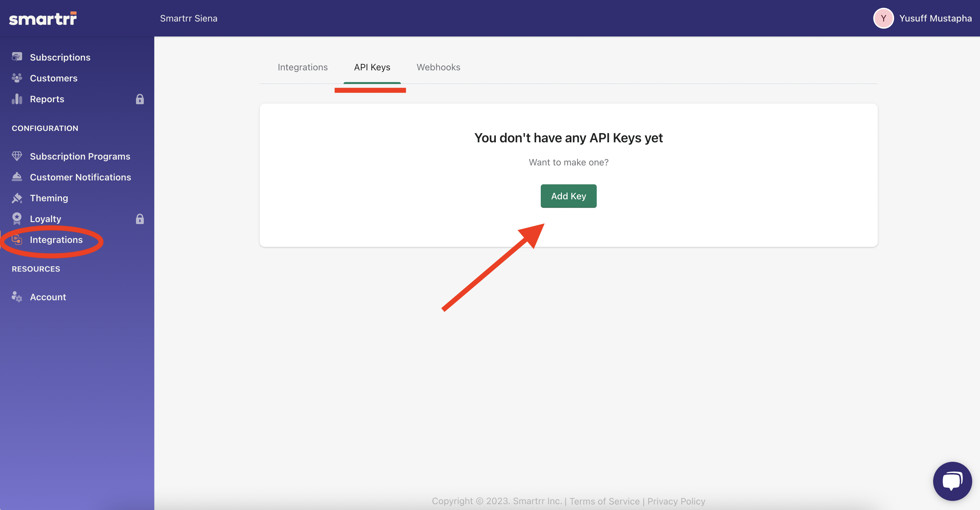Select Integrations in the sidebar
Image resolution: width=980 pixels, height=510 pixels.
tap(56, 240)
